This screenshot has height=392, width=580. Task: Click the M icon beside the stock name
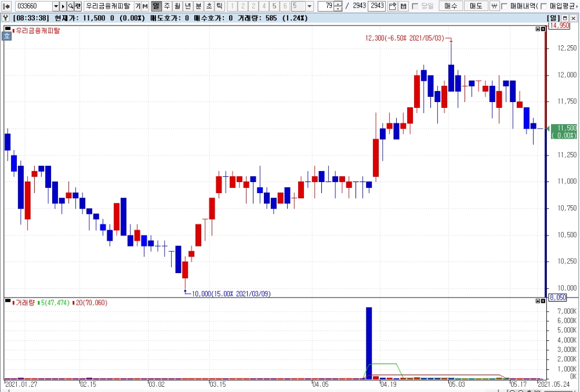point(145,6)
